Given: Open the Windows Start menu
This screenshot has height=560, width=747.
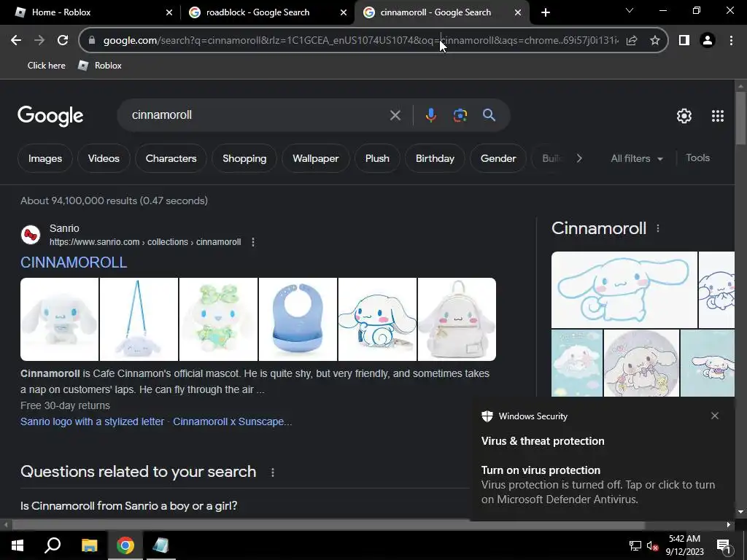Looking at the screenshot, I should click(18, 545).
